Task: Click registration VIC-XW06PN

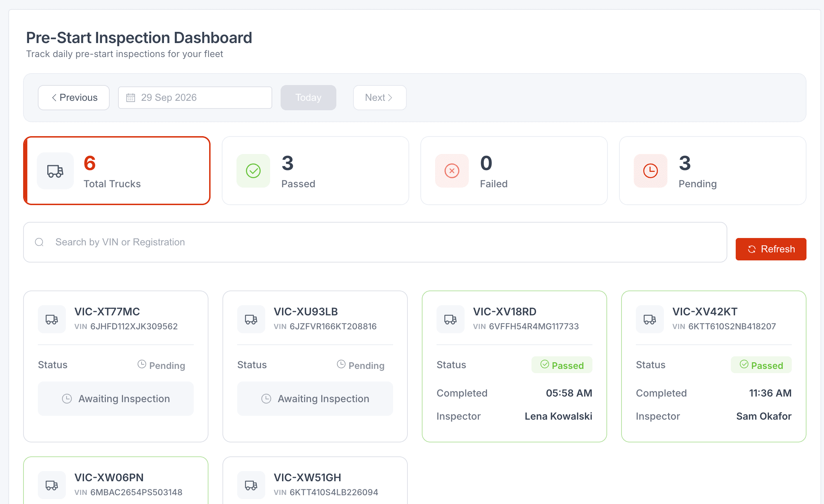Action: pos(109,477)
